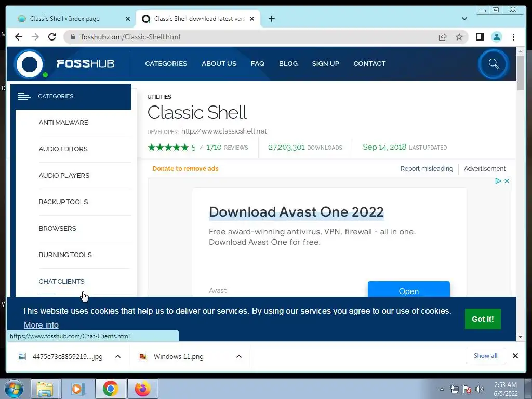Click the site info padlock icon
Screen dimensions: 532x399
72,37
